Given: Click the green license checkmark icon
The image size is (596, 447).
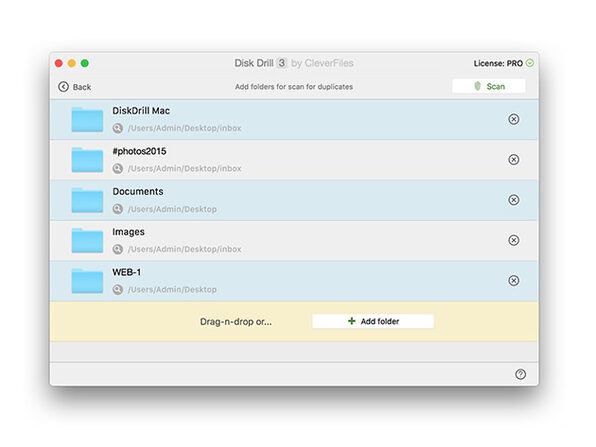Looking at the screenshot, I should 530,63.
